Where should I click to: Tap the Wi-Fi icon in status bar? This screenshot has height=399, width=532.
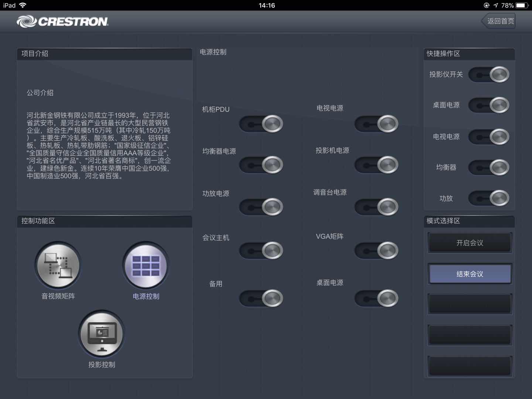23,5
